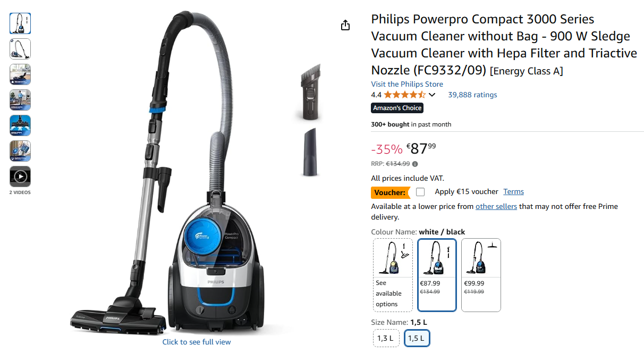
Task: View the third gallery thumbnail
Action: pyautogui.click(x=20, y=74)
